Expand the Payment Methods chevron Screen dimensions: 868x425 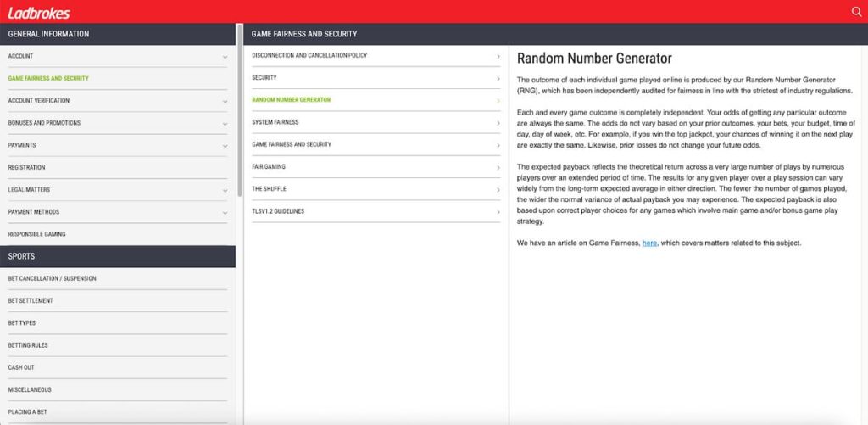pyautogui.click(x=225, y=212)
